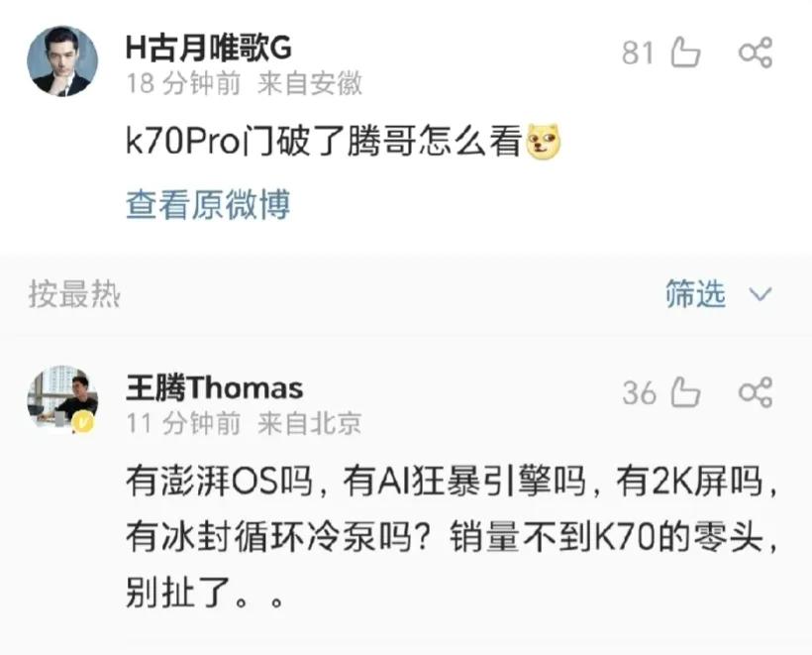Screen dimensions: 812x655
Task: Click the 18 分钟前 来自安徽 timestamp
Action: click(x=244, y=83)
